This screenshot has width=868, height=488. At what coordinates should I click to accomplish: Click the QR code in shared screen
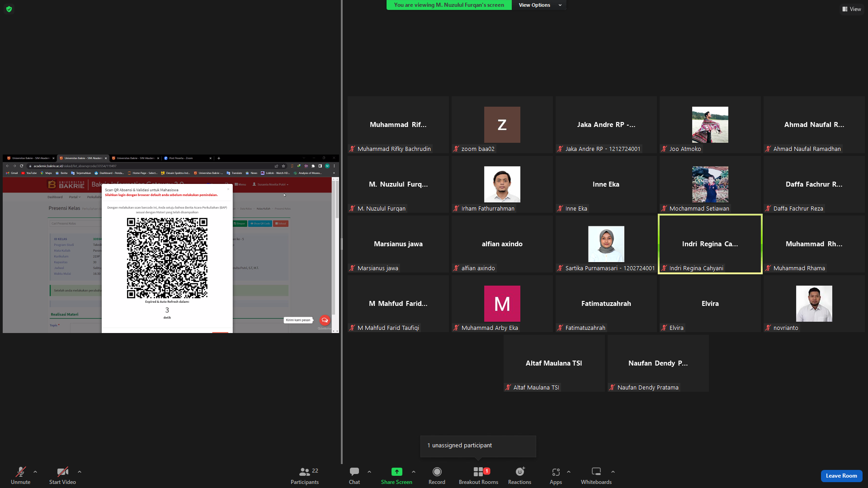click(x=167, y=258)
